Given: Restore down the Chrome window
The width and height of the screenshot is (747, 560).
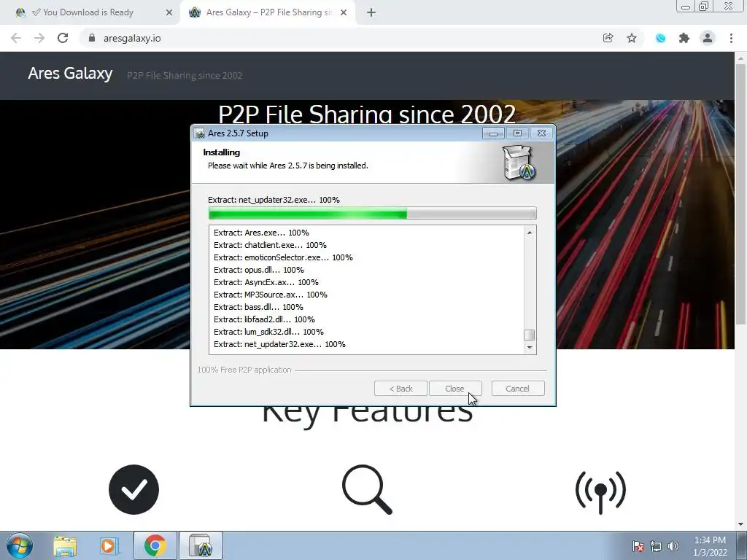Looking at the screenshot, I should point(704,7).
